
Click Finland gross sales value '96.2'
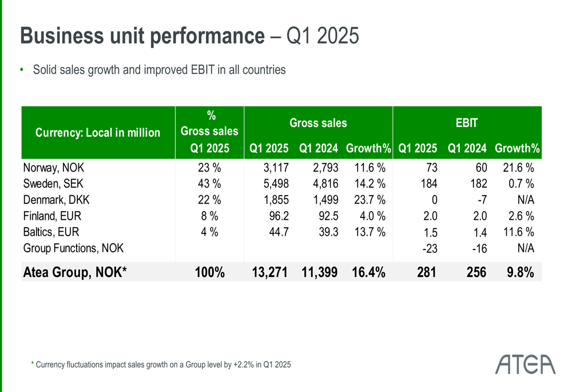279,216
